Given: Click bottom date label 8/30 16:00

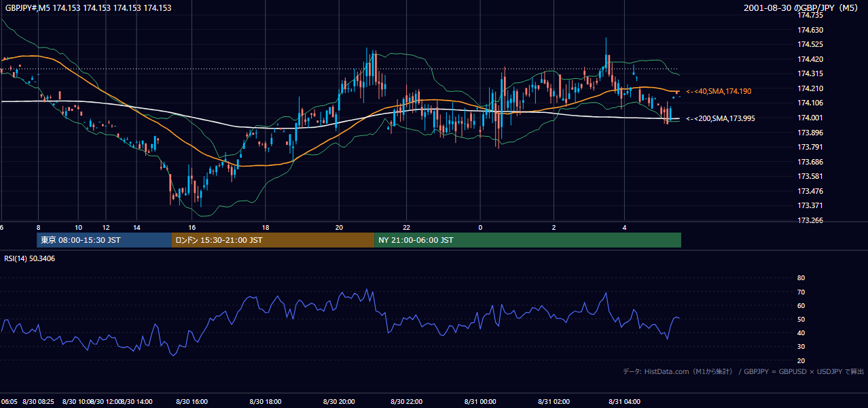Looking at the screenshot, I should tap(192, 402).
